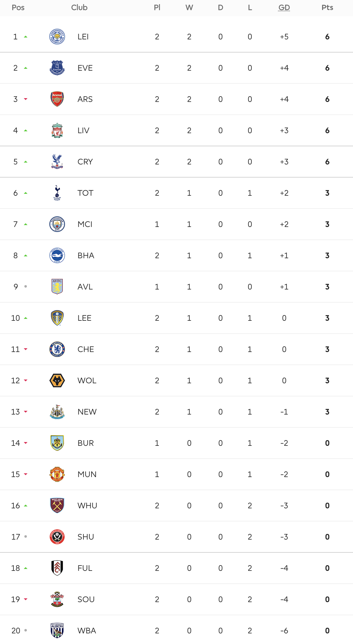Click the Fulham shield badge

57,568
